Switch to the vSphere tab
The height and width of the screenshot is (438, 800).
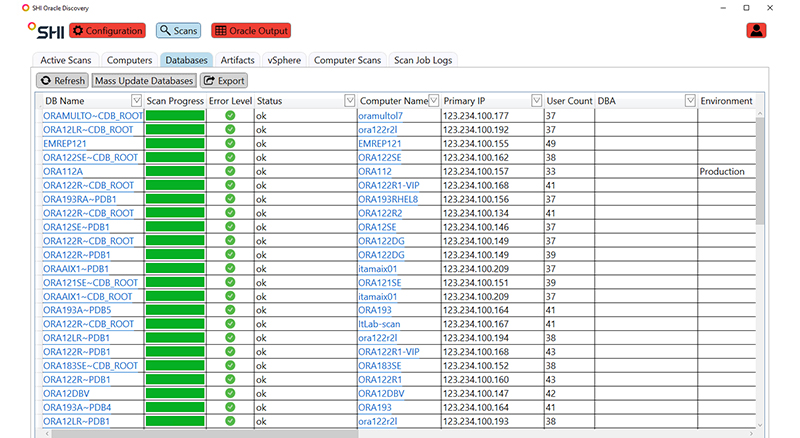click(x=284, y=60)
